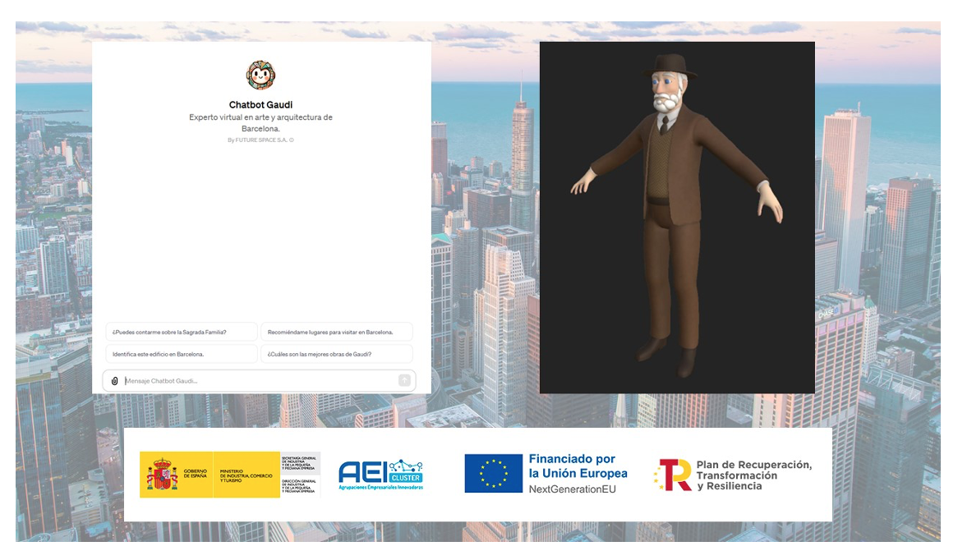Click the Chatbot Gaudí mascot avatar icon
The height and width of the screenshot is (560, 958).
coord(260,75)
